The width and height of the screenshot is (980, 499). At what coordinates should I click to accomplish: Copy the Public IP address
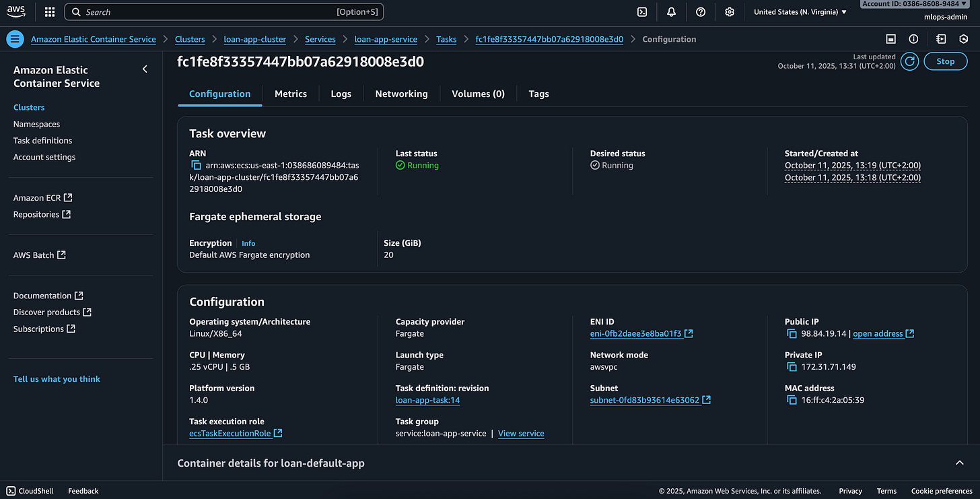tap(792, 333)
